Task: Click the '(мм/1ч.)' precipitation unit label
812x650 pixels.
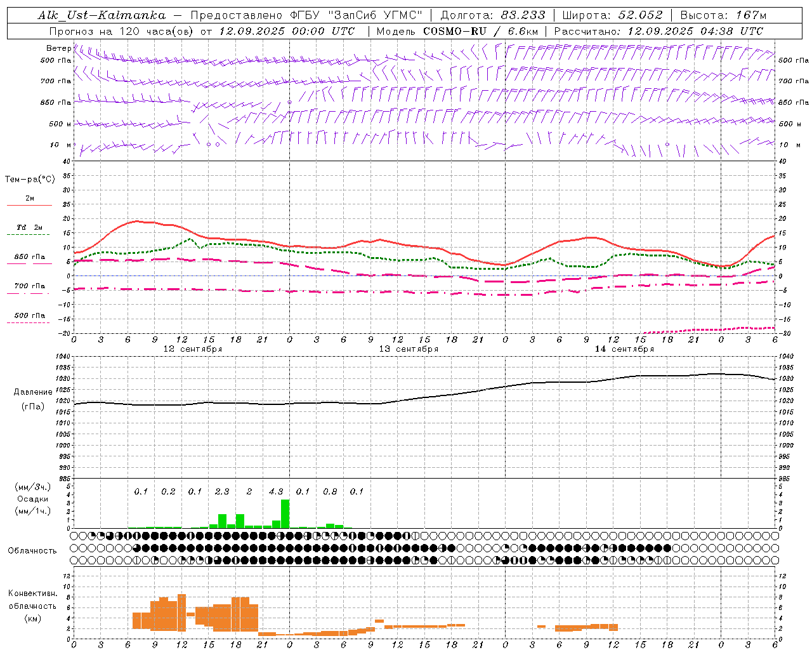Action: (x=33, y=511)
